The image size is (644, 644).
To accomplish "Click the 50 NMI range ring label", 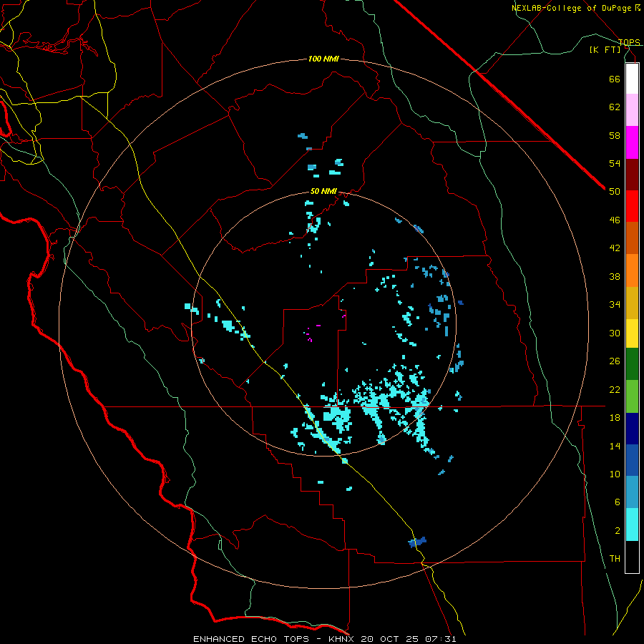I will (323, 191).
